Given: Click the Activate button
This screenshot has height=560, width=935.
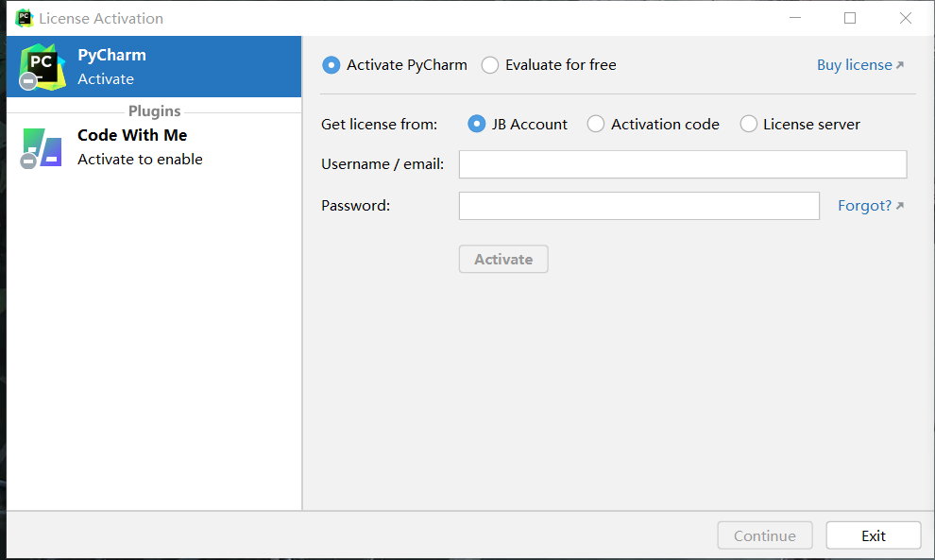Looking at the screenshot, I should coord(503,260).
